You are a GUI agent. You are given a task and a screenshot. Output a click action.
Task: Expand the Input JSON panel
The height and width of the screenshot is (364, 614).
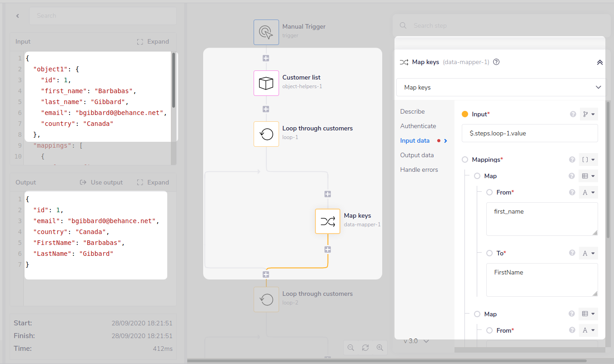point(153,41)
